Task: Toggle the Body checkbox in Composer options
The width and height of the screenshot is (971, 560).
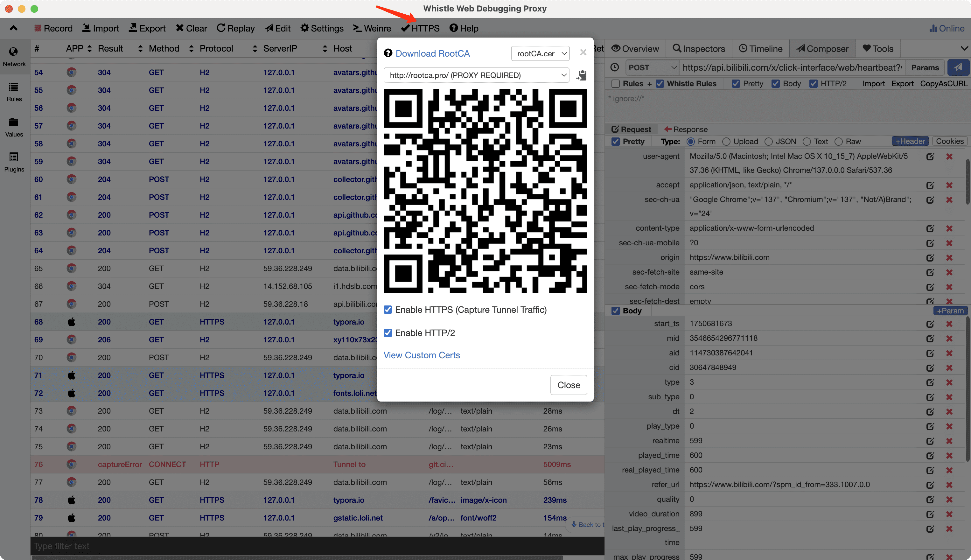Action: click(x=775, y=84)
